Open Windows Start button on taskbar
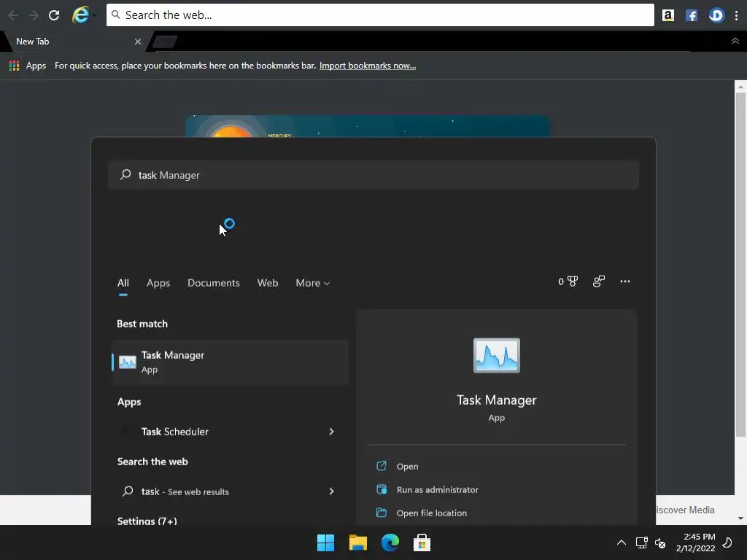Image resolution: width=747 pixels, height=560 pixels. pos(326,542)
